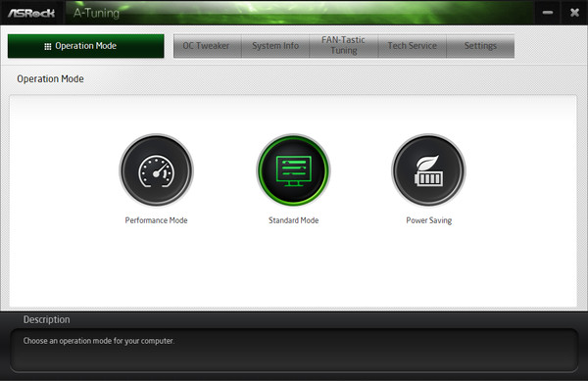The width and height of the screenshot is (588, 381).
Task: Click the A-Tuning title text
Action: (x=96, y=13)
